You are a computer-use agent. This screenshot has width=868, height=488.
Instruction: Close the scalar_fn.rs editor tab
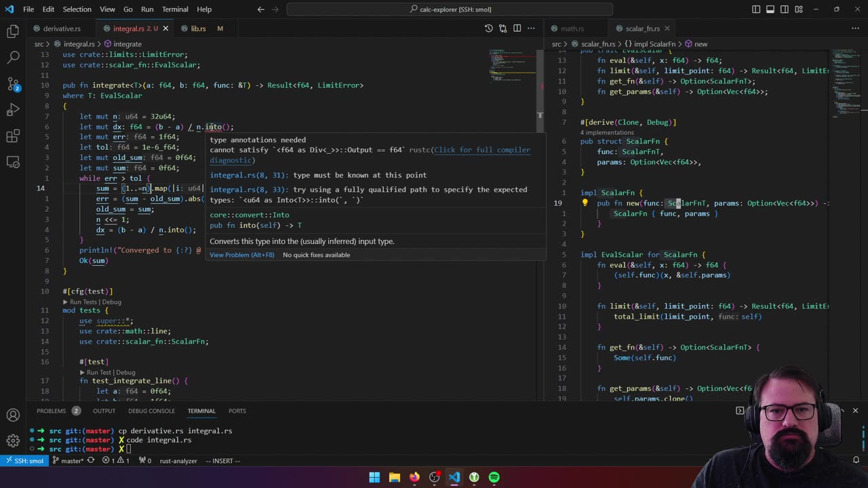667,28
